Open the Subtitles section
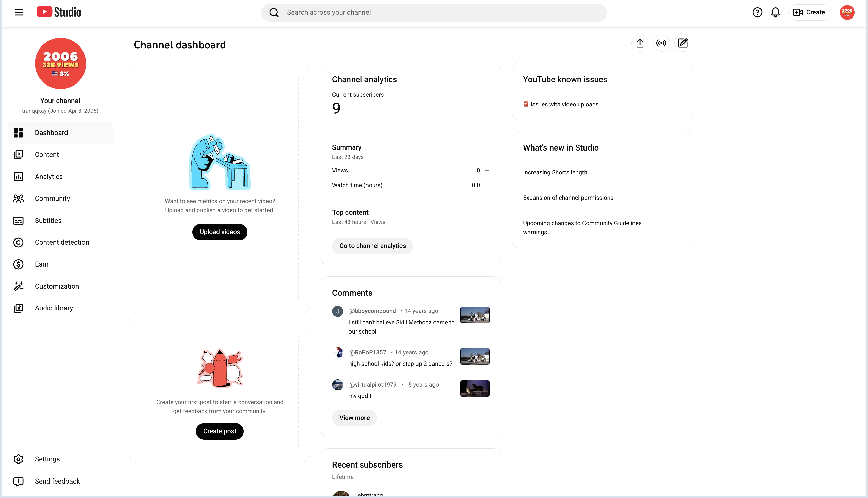Viewport: 868px width, 498px height. 60,221
